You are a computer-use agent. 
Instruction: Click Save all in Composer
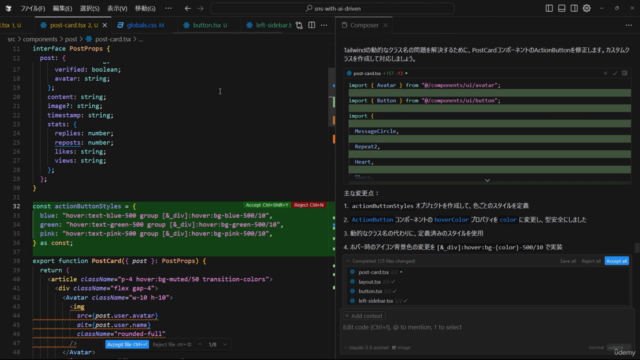[x=568, y=261]
